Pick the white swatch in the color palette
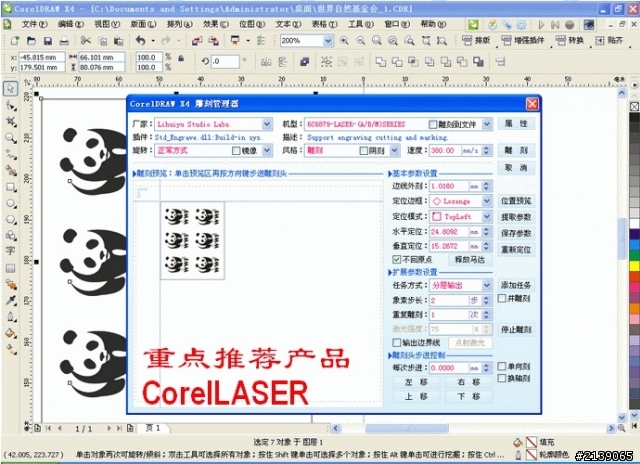The width and height of the screenshot is (640, 464). point(634,223)
